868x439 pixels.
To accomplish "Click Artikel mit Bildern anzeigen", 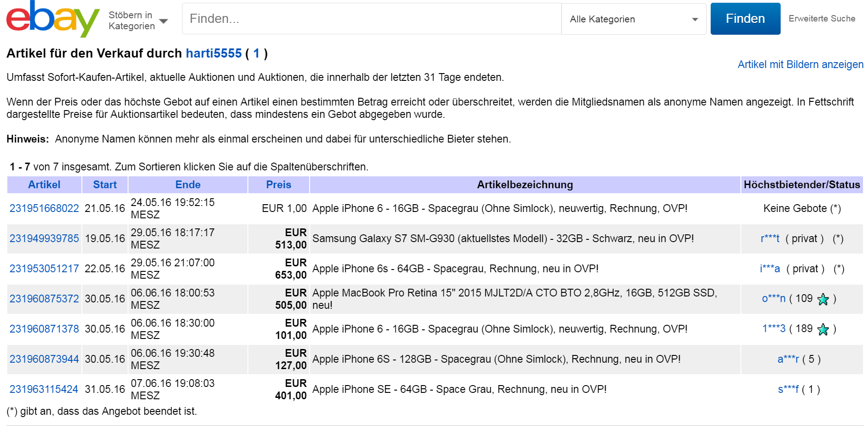I will pos(800,64).
